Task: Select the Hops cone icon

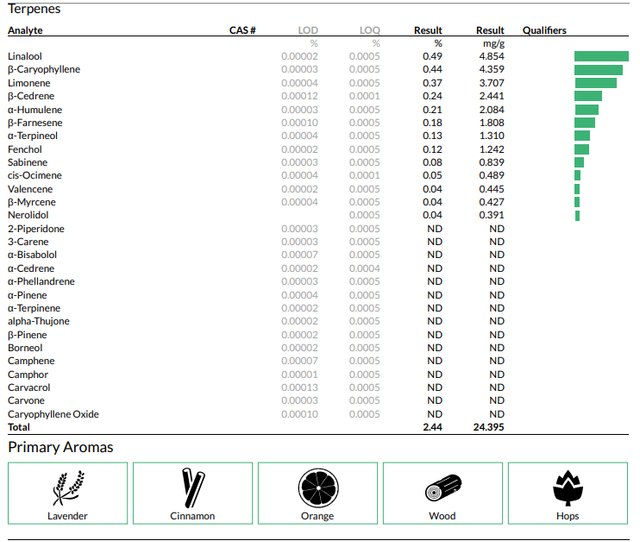Action: [568, 488]
